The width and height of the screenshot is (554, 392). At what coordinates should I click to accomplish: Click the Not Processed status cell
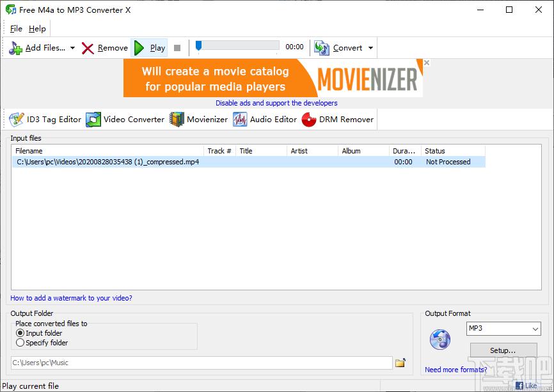pos(448,162)
